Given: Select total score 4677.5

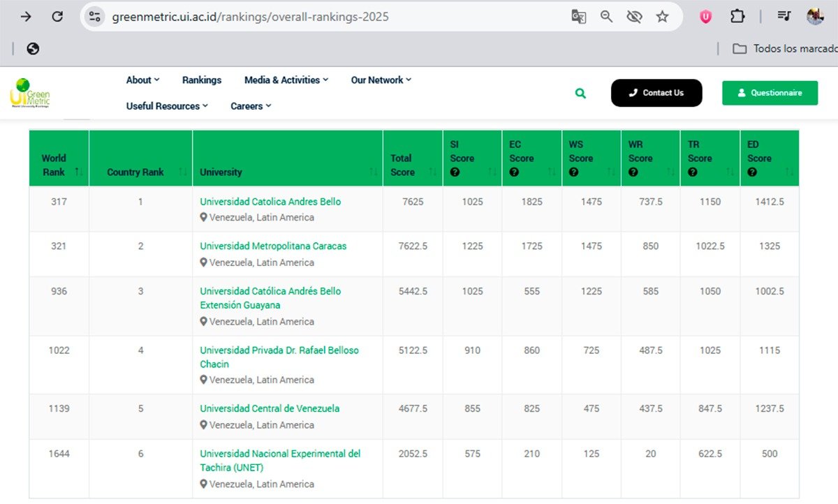Looking at the screenshot, I should point(413,408).
